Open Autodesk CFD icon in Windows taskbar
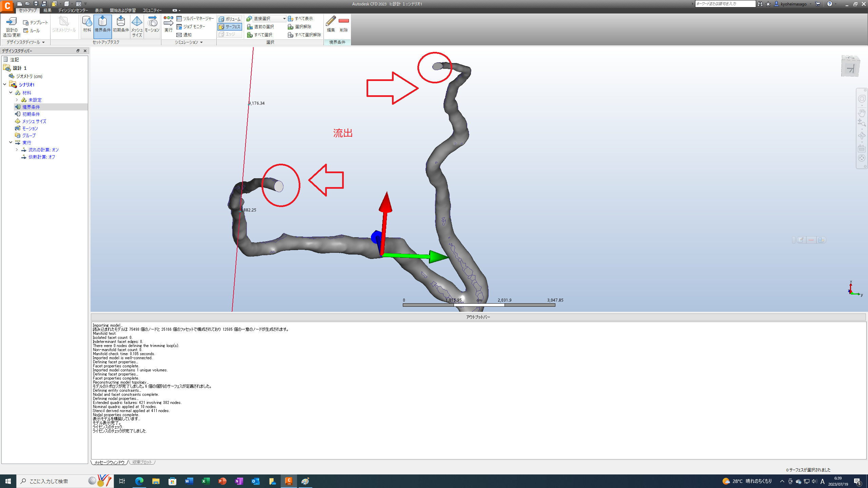868x488 pixels. [289, 481]
